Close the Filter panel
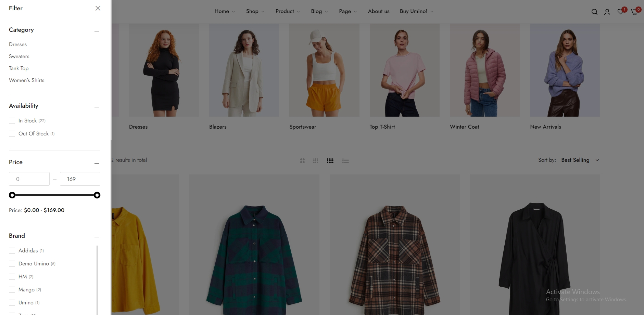 [x=98, y=8]
